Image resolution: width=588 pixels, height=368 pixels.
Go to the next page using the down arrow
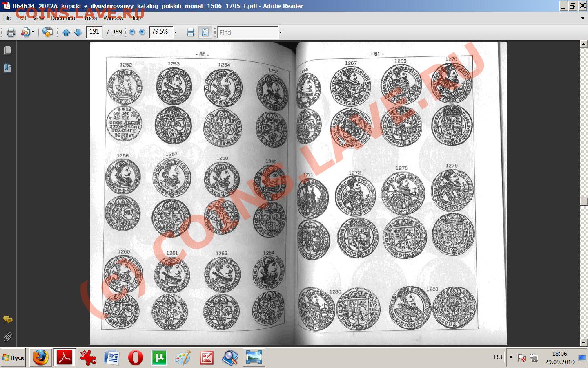pyautogui.click(x=78, y=32)
